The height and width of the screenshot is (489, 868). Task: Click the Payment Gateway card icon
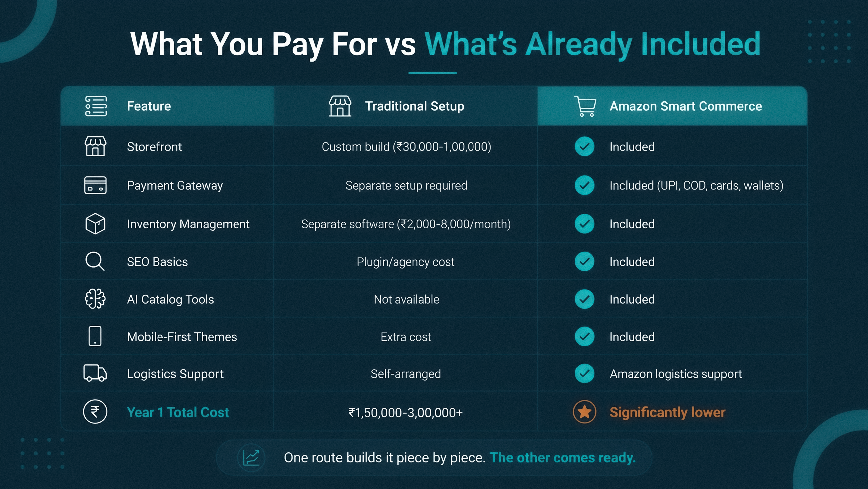point(95,185)
